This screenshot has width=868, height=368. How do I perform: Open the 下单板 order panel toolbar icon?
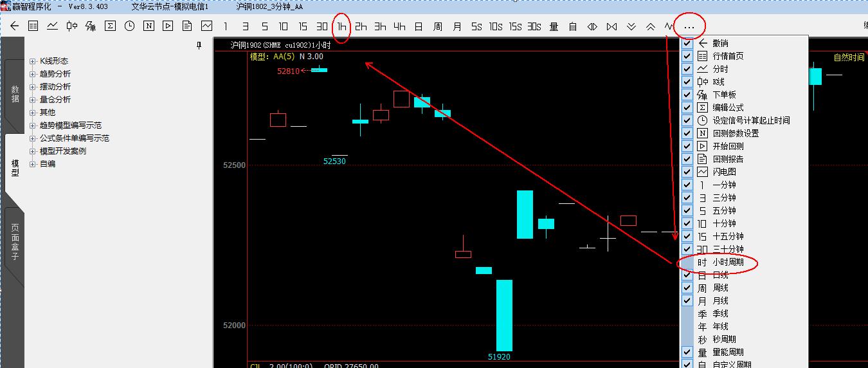(91, 26)
